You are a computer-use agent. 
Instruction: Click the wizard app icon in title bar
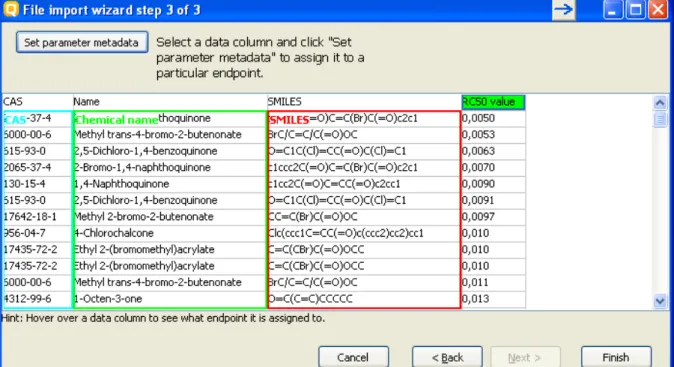click(11, 9)
